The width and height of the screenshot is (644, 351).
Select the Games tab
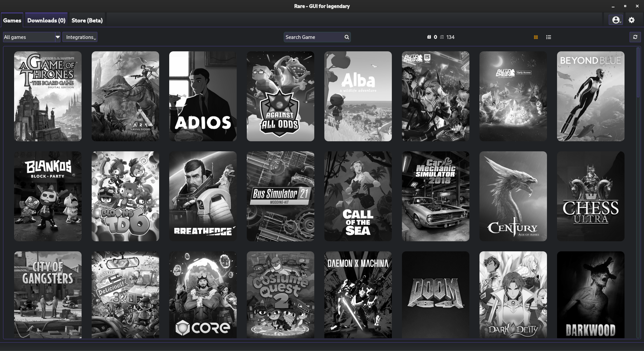coord(12,20)
